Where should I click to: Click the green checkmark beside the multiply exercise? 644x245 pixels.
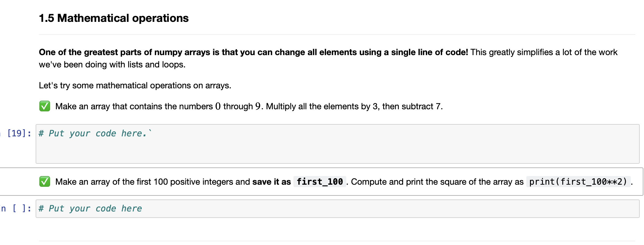pyautogui.click(x=45, y=106)
